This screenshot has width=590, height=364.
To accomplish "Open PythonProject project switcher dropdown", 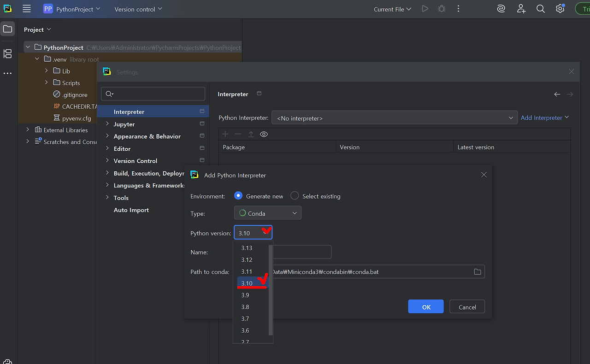I will click(x=72, y=9).
